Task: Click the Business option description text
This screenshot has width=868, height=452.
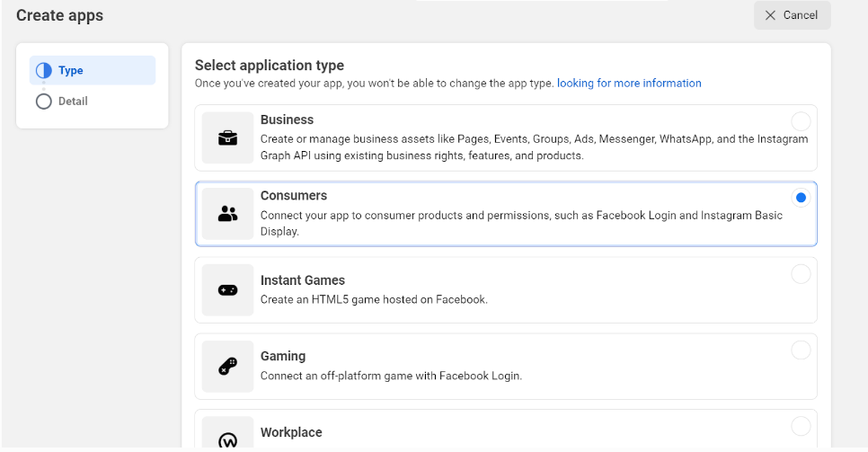Action: pos(534,147)
